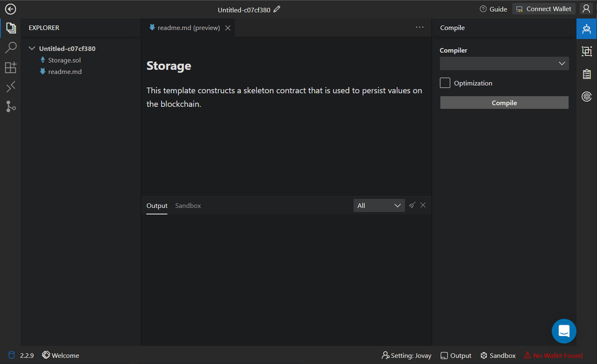
Task: Open the chat support bubble
Action: click(x=564, y=331)
